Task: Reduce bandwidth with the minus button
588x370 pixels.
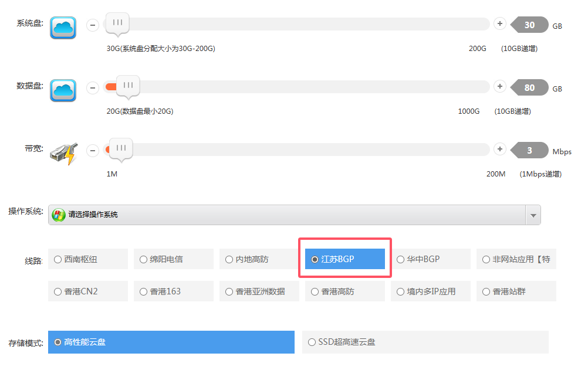Action: pos(93,151)
